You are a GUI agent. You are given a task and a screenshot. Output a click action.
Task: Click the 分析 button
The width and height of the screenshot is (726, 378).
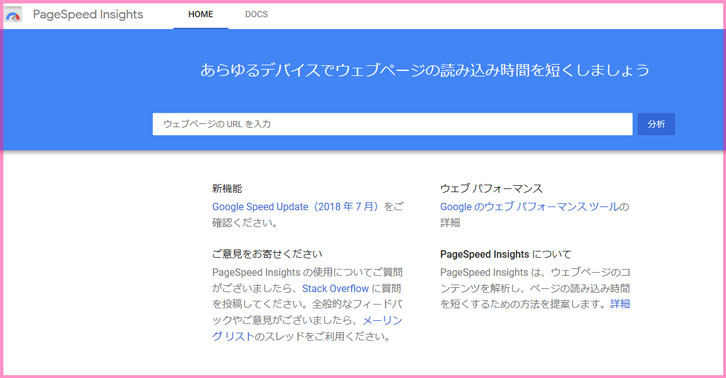(656, 124)
